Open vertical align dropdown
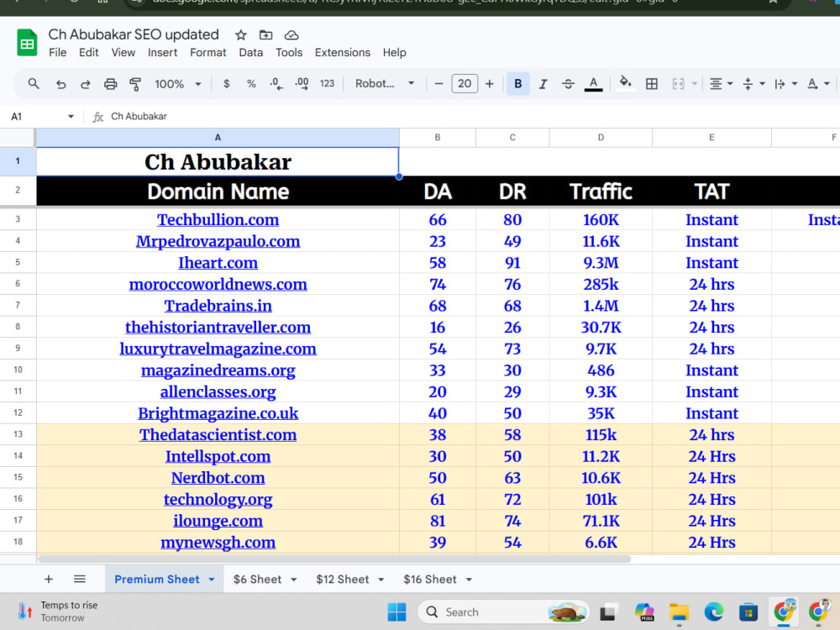Screen dimensions: 840x630 pos(753,83)
